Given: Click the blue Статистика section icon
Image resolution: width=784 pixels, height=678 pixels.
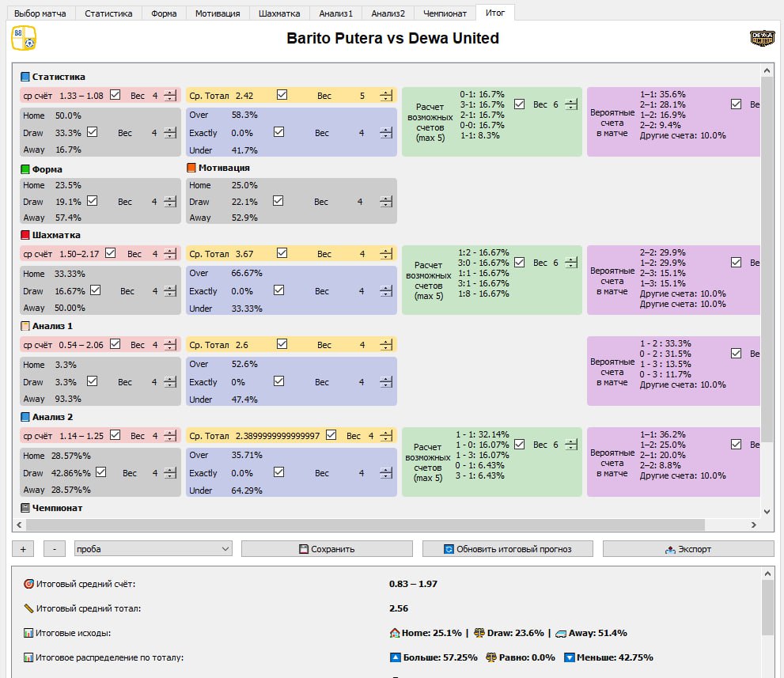Looking at the screenshot, I should (25, 77).
